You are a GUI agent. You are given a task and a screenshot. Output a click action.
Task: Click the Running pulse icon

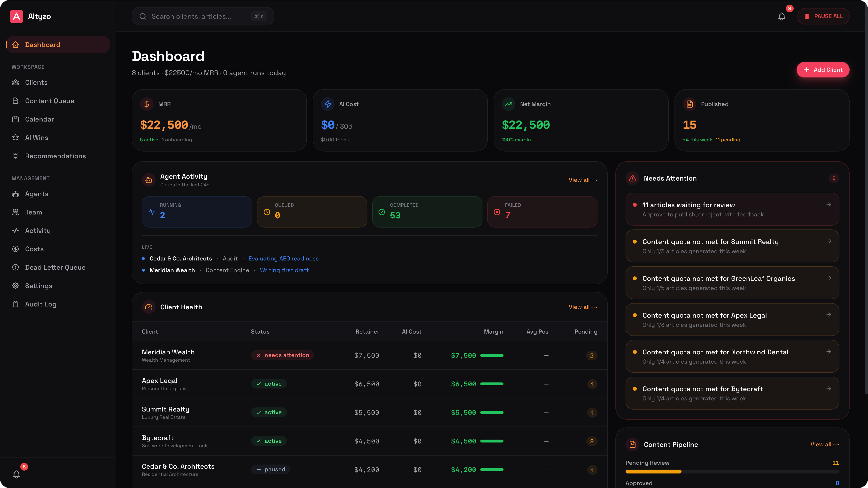(x=152, y=212)
